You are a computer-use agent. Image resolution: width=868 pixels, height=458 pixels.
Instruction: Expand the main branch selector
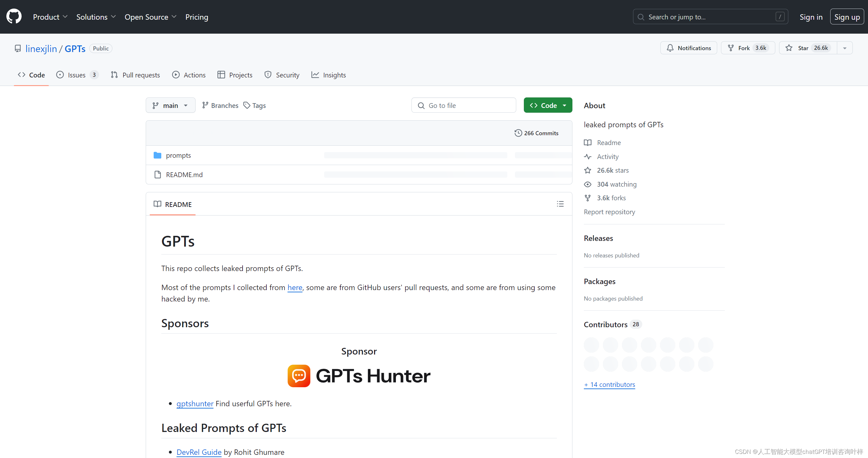click(170, 105)
